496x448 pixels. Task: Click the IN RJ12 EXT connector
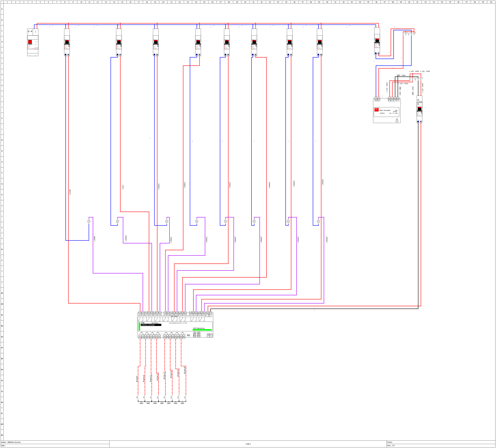pos(195,335)
